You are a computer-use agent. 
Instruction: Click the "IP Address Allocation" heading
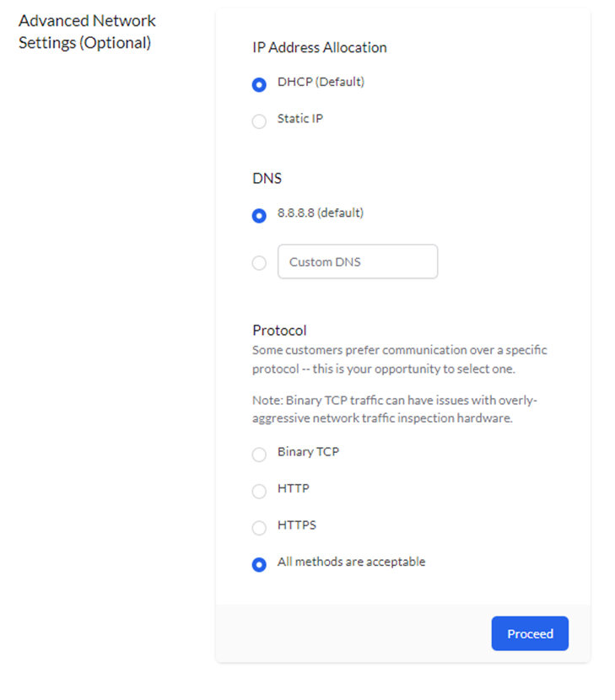(x=318, y=48)
